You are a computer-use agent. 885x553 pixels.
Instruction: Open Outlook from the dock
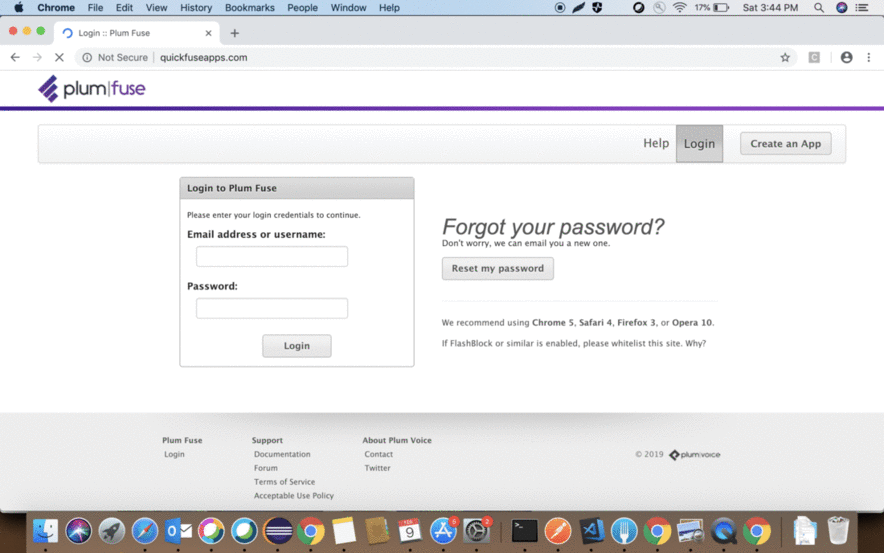(178, 530)
